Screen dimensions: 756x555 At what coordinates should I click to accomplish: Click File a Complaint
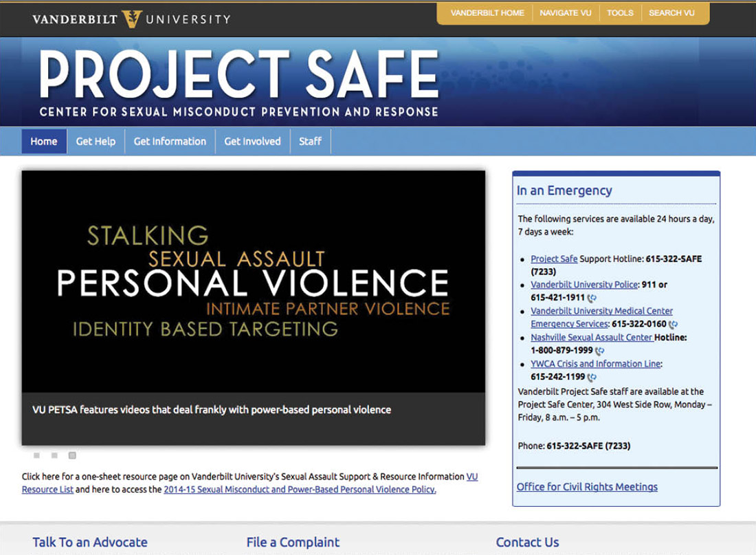(x=293, y=542)
